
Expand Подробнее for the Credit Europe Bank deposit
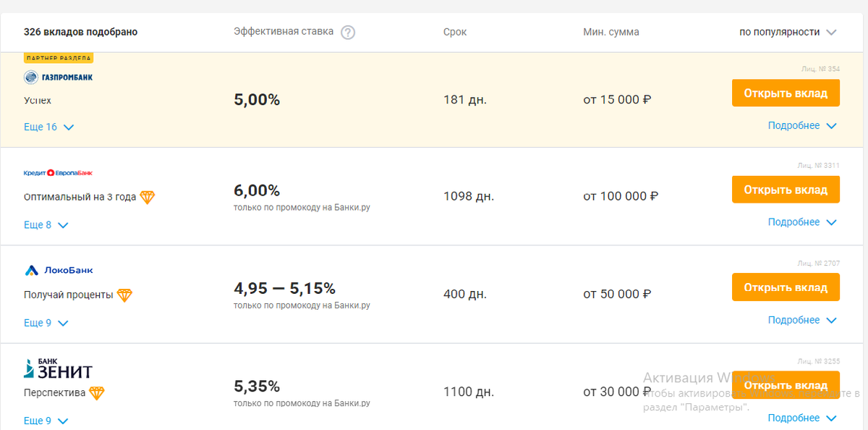click(802, 222)
